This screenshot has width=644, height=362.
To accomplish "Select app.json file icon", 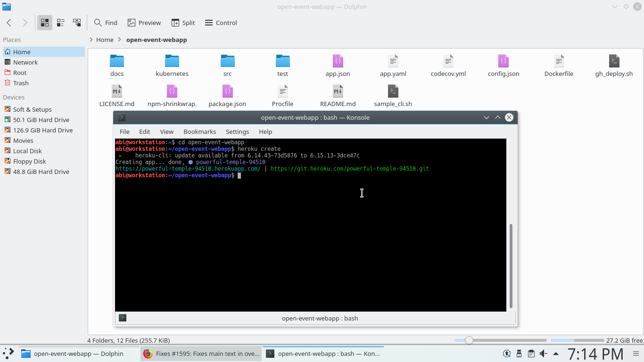I will [338, 61].
